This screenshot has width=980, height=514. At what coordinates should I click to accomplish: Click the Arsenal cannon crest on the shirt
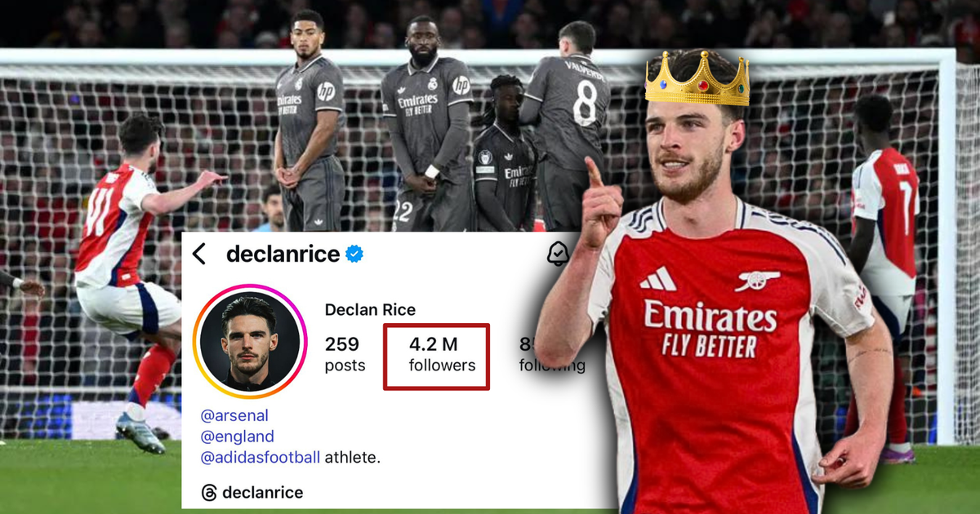pos(756,281)
